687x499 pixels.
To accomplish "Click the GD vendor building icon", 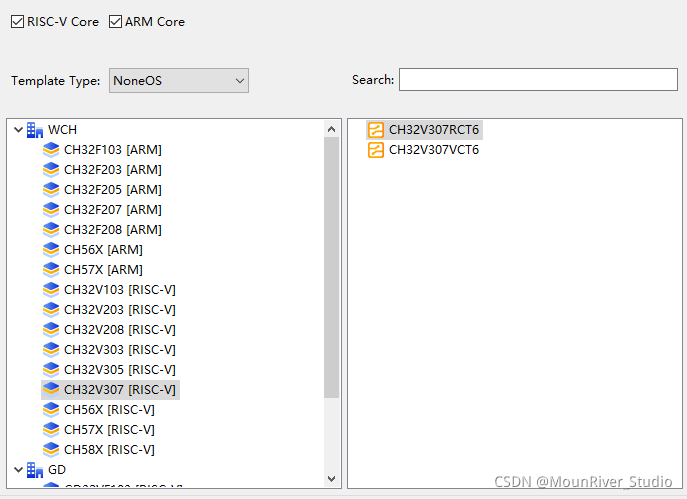I will [x=35, y=470].
